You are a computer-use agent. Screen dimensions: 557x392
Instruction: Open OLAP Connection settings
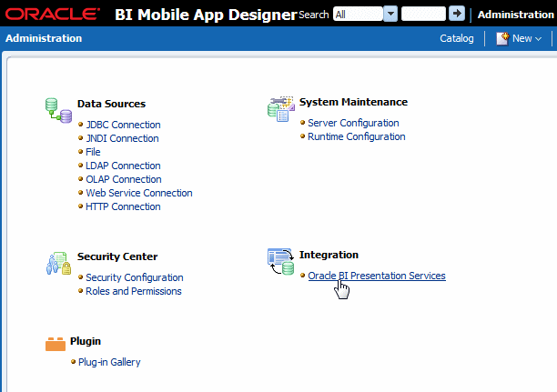tap(124, 179)
